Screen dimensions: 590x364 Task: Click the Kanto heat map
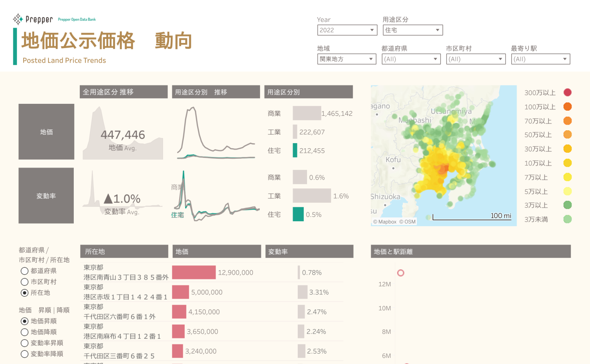coord(443,156)
